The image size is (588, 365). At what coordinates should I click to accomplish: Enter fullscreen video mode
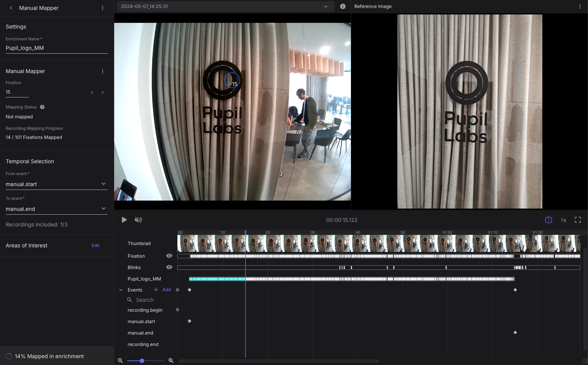point(578,220)
